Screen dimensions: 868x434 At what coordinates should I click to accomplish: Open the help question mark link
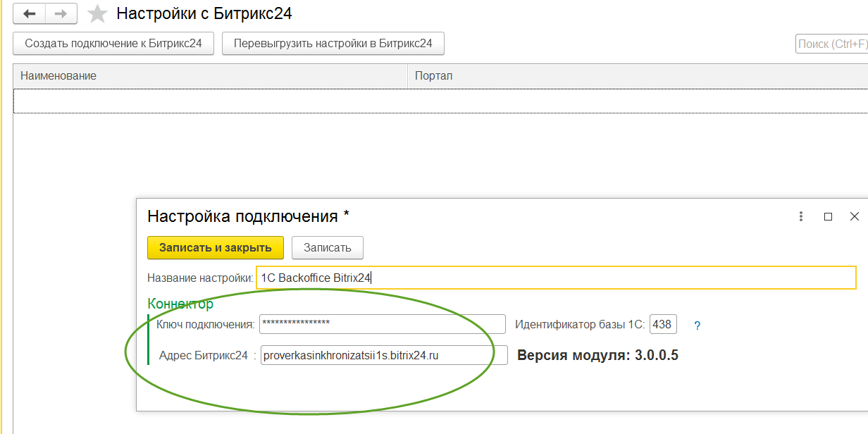coord(697,325)
